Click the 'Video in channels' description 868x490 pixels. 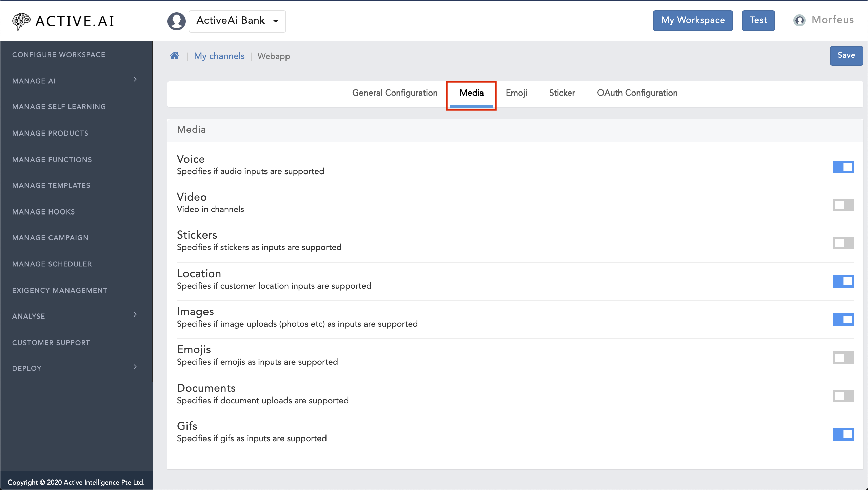point(210,209)
